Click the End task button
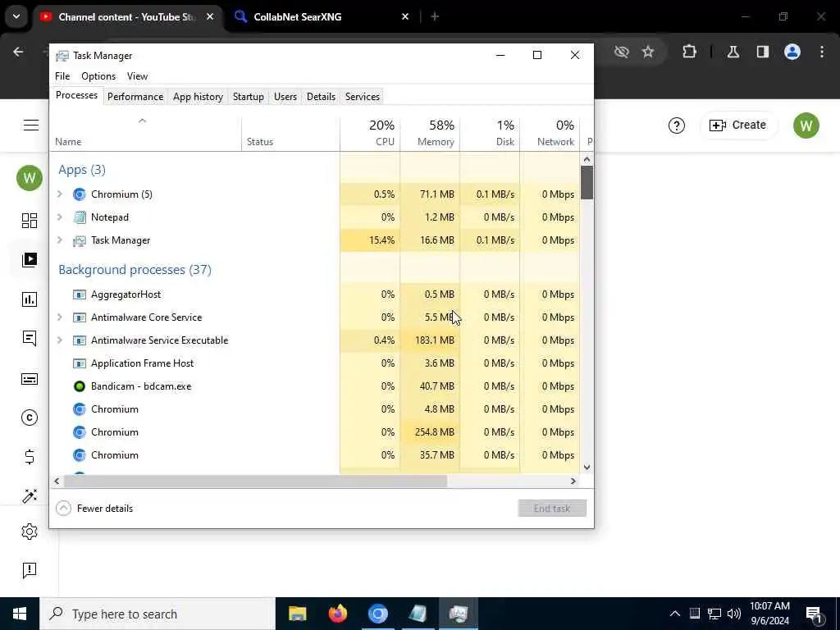This screenshot has height=630, width=840. [552, 508]
